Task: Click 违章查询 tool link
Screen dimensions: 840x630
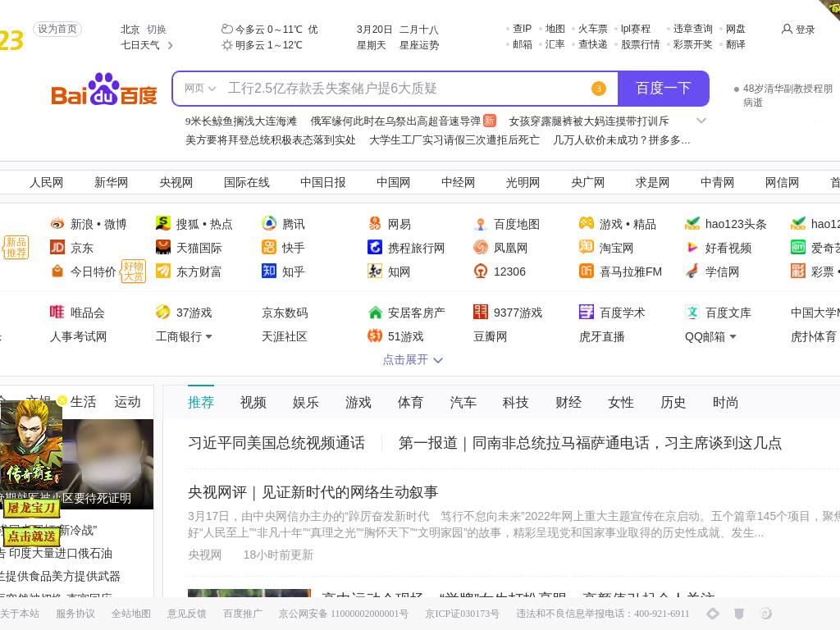Action: 692,29
